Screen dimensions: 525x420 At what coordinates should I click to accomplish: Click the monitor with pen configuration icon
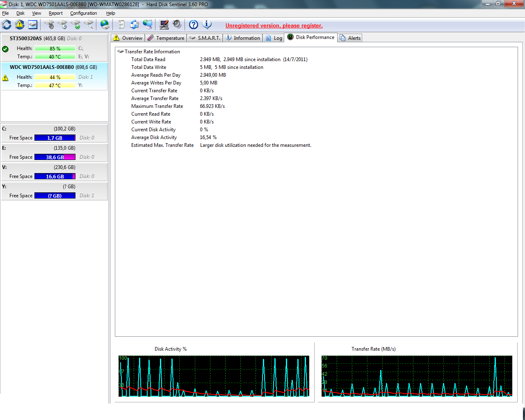click(164, 25)
